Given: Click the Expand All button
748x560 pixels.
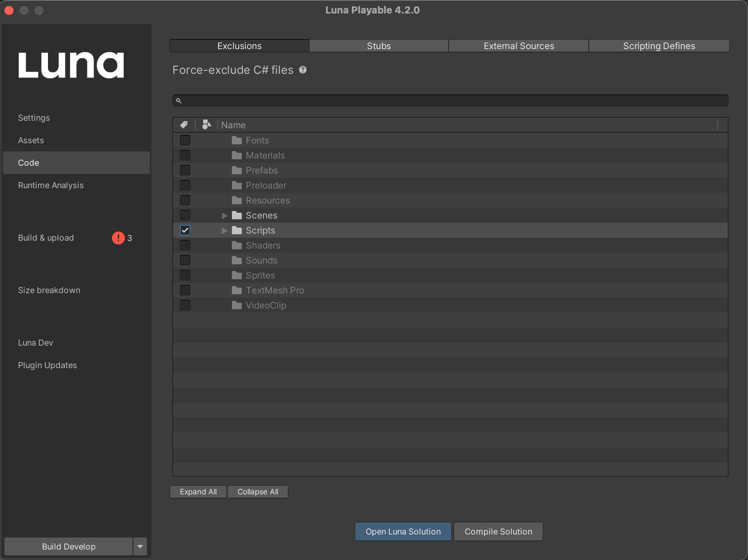Looking at the screenshot, I should coord(198,492).
